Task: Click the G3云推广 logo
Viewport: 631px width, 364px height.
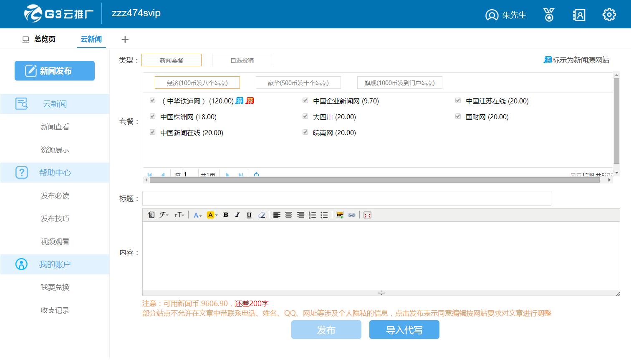Action: [x=58, y=14]
